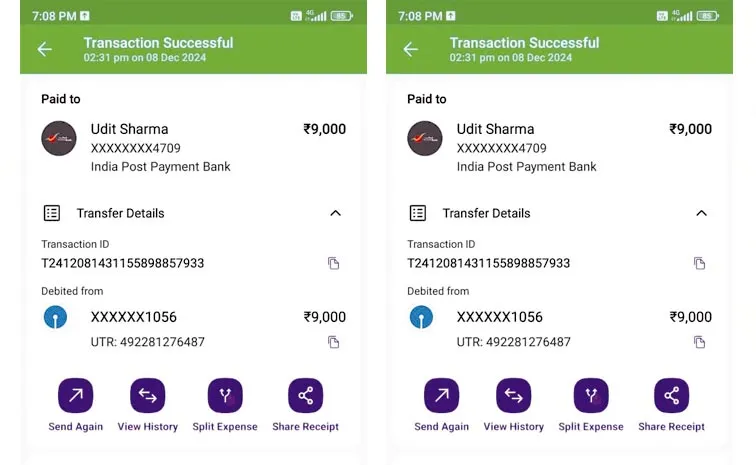Tap back arrow in the right phone screen
The height and width of the screenshot is (465, 756).
(410, 49)
